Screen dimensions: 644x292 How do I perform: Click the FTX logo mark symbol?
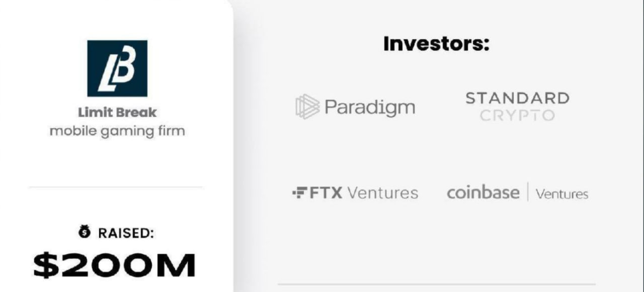pos(299,192)
